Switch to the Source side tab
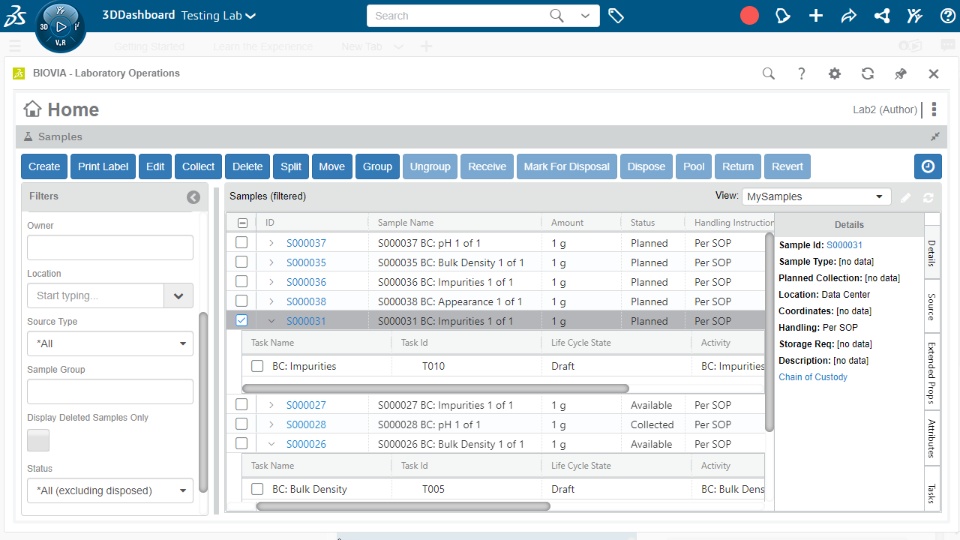960x540 pixels. point(931,307)
